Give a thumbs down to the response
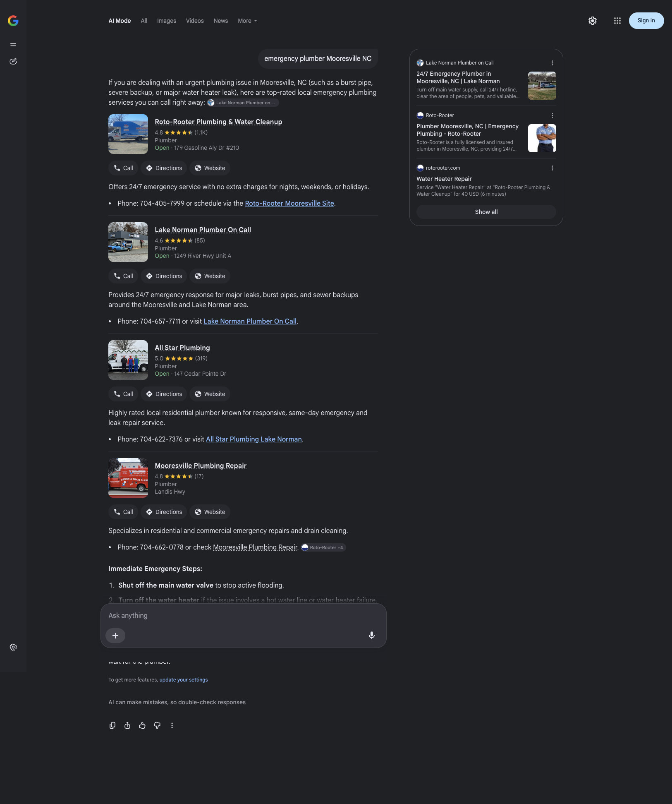The height and width of the screenshot is (804, 672). 157,725
